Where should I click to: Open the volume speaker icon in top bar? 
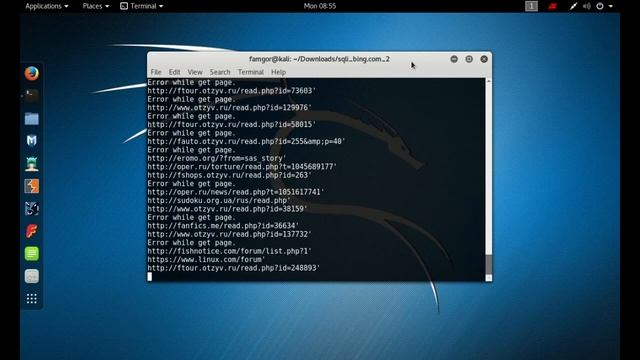click(587, 6)
